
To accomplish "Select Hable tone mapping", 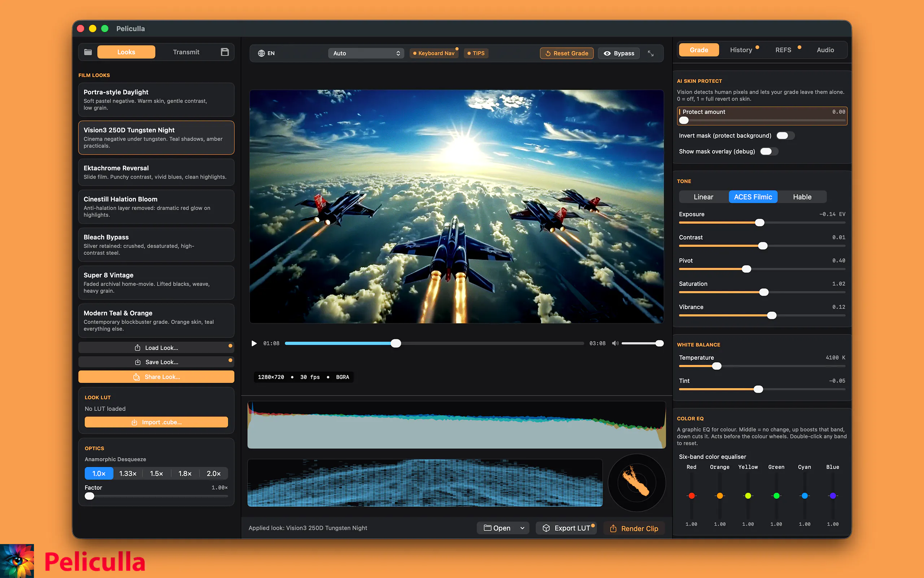I will point(802,197).
